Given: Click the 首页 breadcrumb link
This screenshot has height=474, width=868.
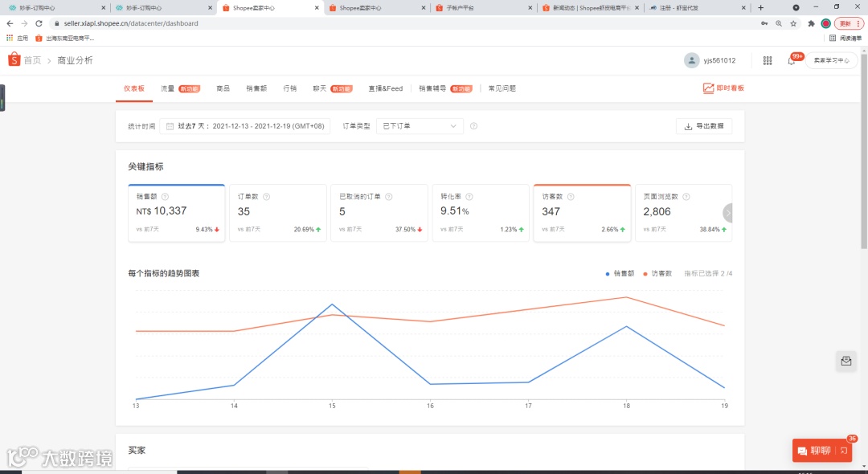Looking at the screenshot, I should (32, 60).
